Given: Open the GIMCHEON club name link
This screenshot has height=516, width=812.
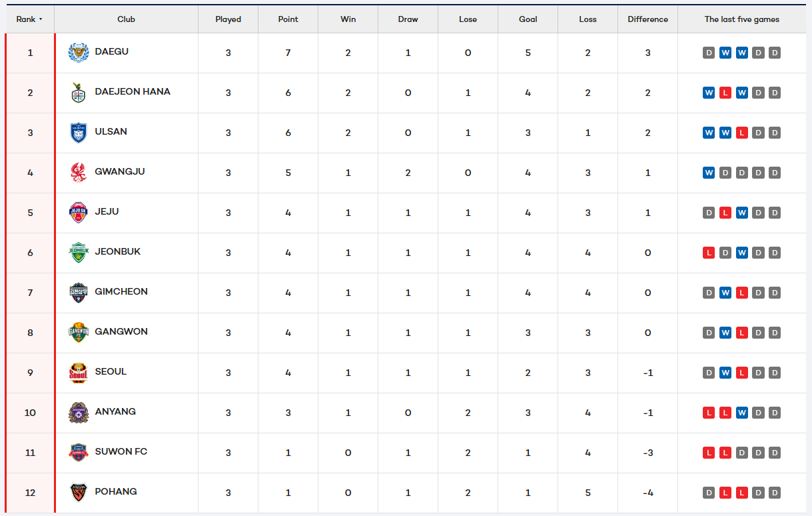Looking at the screenshot, I should coord(121,291).
